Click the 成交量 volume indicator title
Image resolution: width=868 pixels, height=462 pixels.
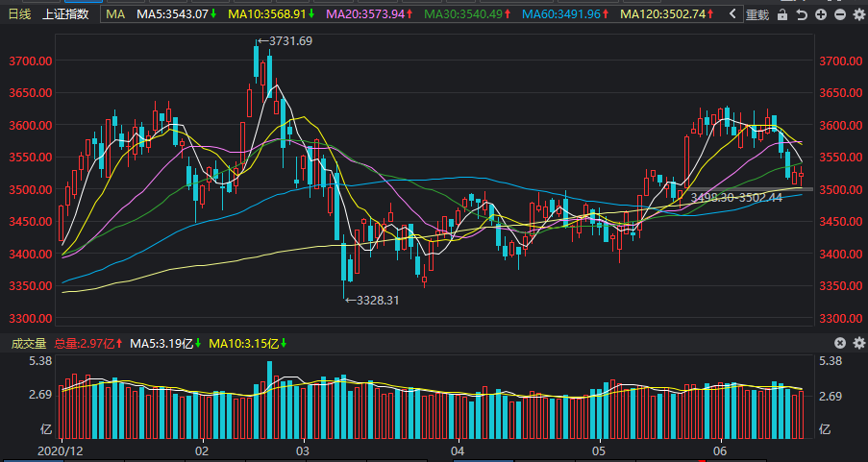(x=29, y=344)
